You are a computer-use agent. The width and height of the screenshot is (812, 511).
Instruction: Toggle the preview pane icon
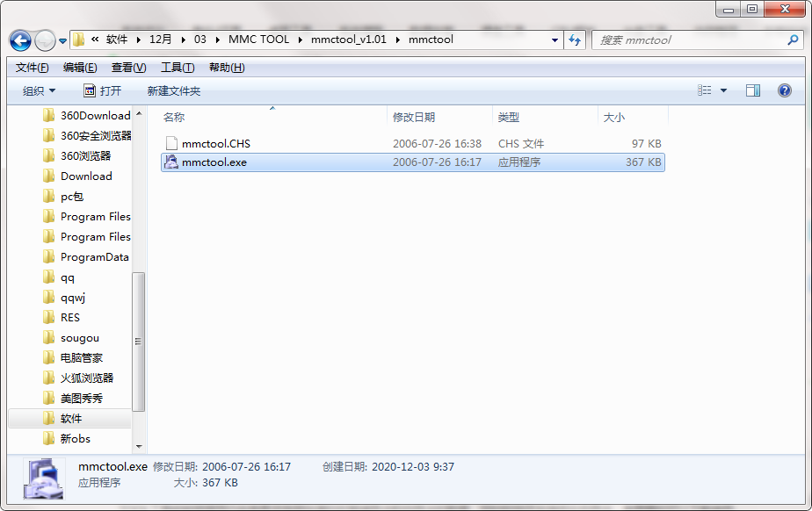point(753,90)
